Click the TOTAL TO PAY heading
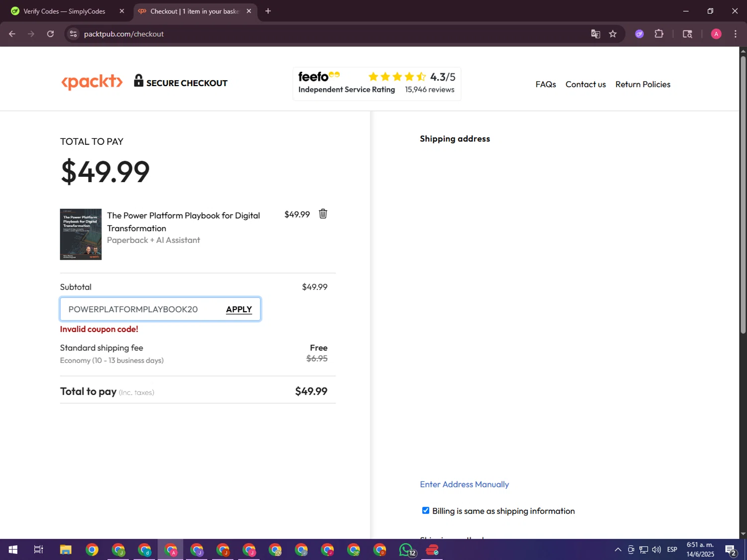 (92, 141)
